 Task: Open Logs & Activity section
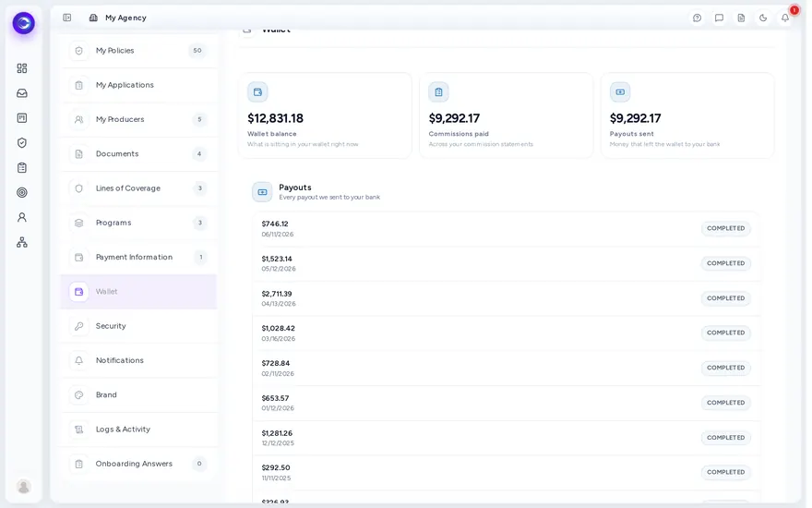[x=138, y=429]
